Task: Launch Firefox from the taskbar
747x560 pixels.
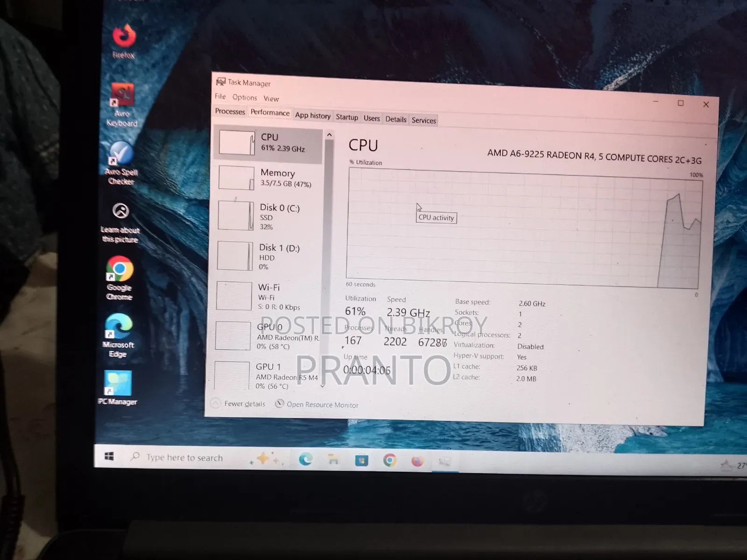Action: pyautogui.click(x=417, y=462)
